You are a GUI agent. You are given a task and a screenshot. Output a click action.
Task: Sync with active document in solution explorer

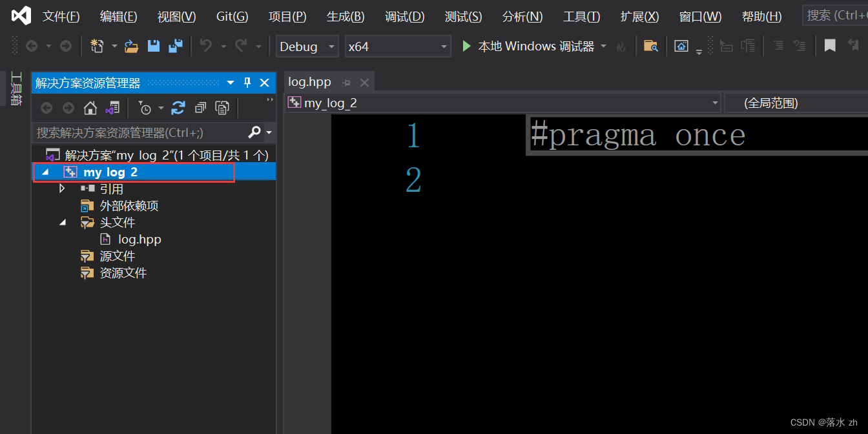tap(114, 107)
